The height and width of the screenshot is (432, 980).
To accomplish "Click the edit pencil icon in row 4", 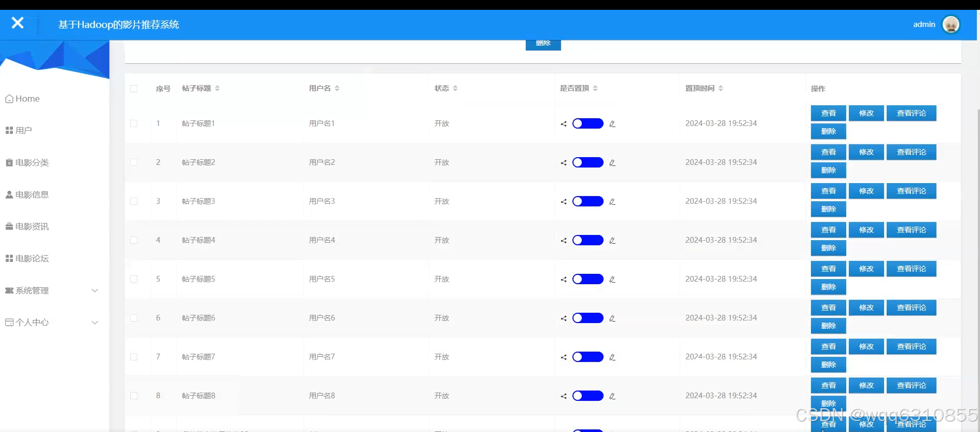I will click(612, 241).
